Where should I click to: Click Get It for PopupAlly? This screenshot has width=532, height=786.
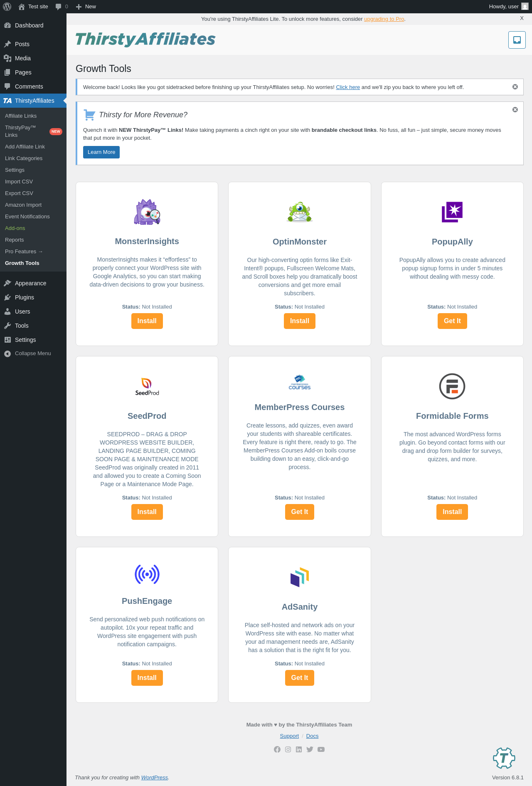pyautogui.click(x=452, y=321)
